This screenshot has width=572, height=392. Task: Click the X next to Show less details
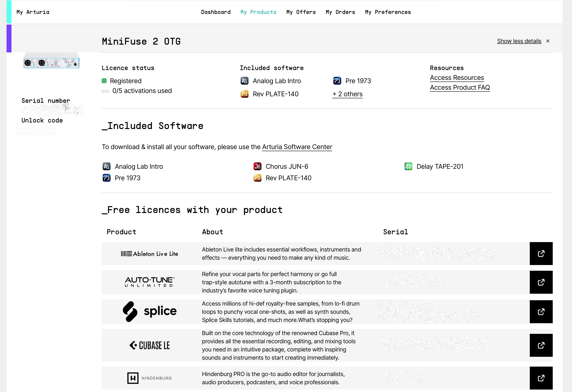tap(548, 41)
